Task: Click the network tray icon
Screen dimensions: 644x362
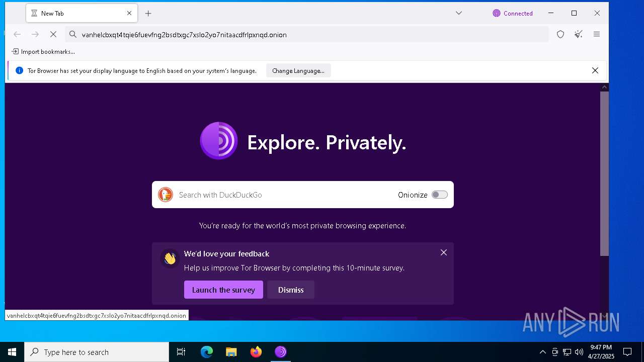Action: (x=567, y=352)
